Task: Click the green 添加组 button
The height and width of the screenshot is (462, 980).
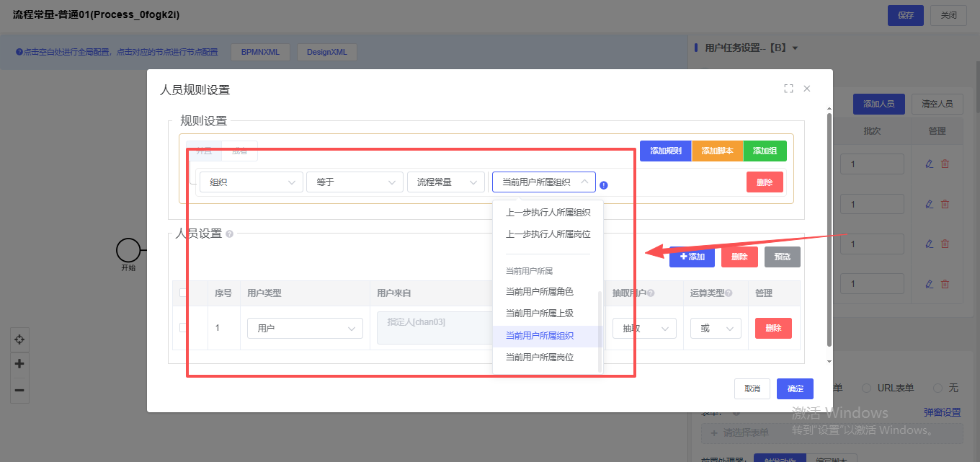Action: coord(765,151)
